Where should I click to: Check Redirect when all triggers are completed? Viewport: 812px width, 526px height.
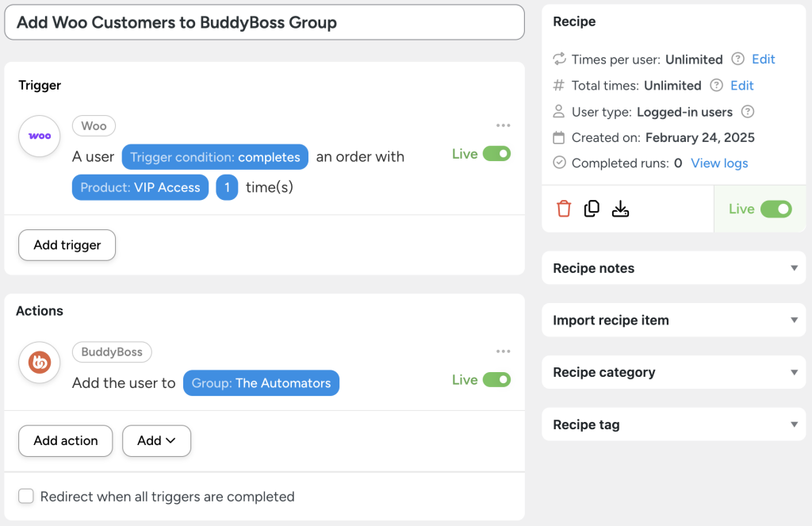click(x=25, y=496)
